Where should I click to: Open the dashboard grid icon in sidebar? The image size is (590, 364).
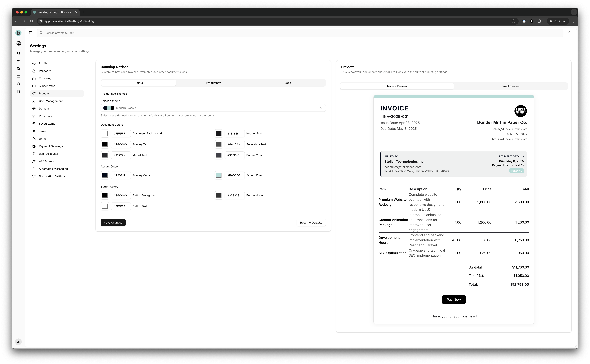point(18,54)
